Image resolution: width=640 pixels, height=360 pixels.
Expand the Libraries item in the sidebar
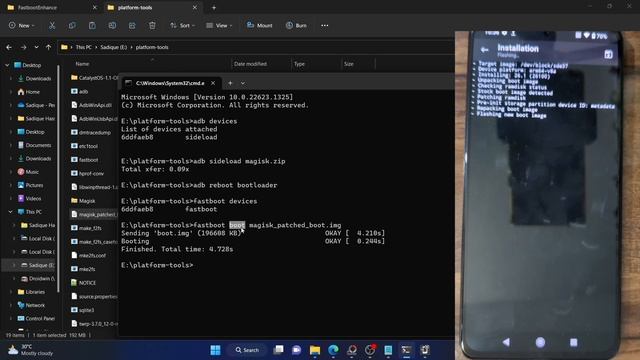11,292
